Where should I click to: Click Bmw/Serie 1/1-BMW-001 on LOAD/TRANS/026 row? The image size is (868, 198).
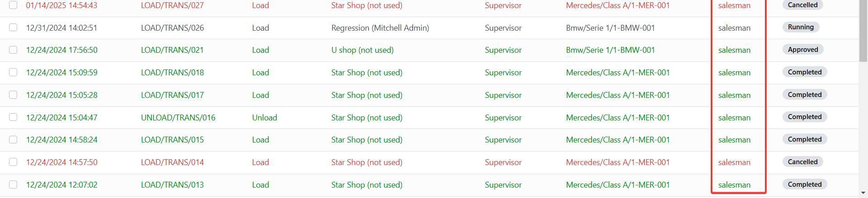tap(610, 28)
